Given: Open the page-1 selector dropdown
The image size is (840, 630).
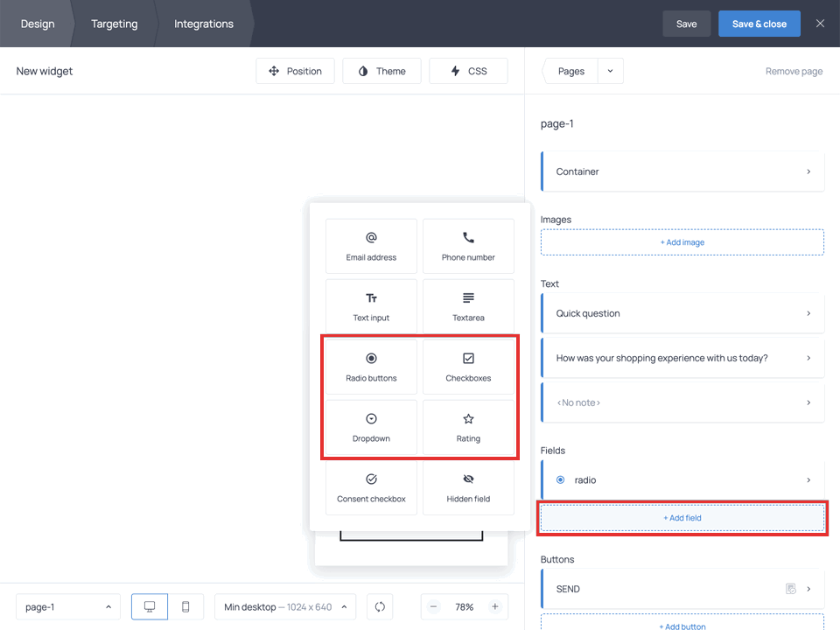Looking at the screenshot, I should 68,606.
